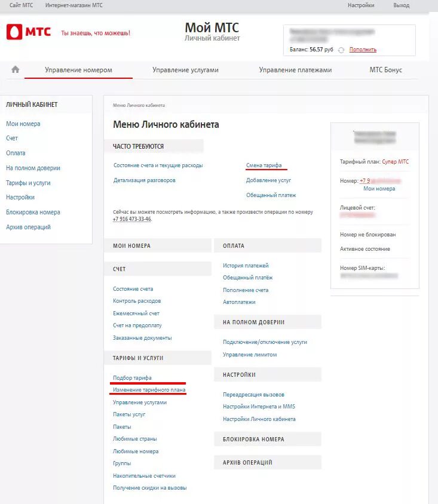This screenshot has height=504, width=438.
Task: Open Управление лимитом link
Action: point(250,355)
